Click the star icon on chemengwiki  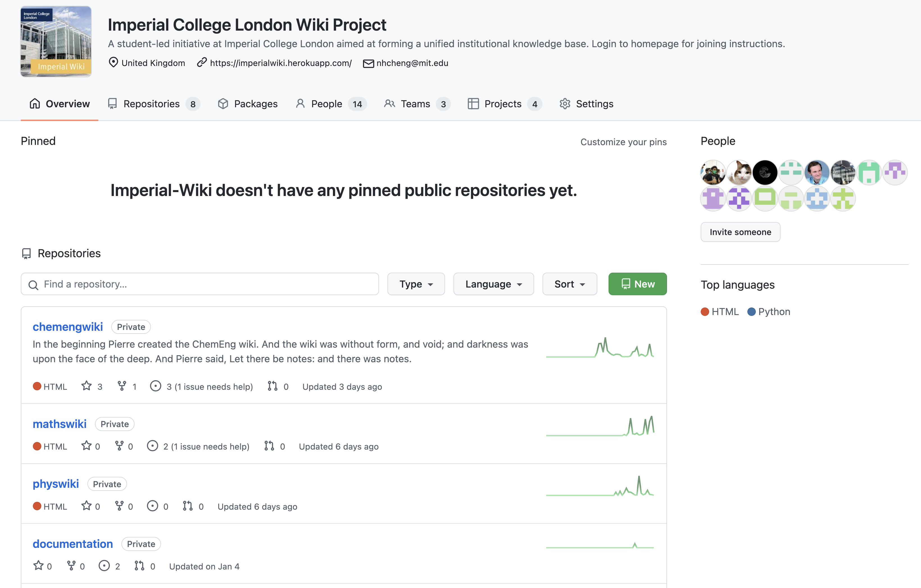tap(87, 386)
